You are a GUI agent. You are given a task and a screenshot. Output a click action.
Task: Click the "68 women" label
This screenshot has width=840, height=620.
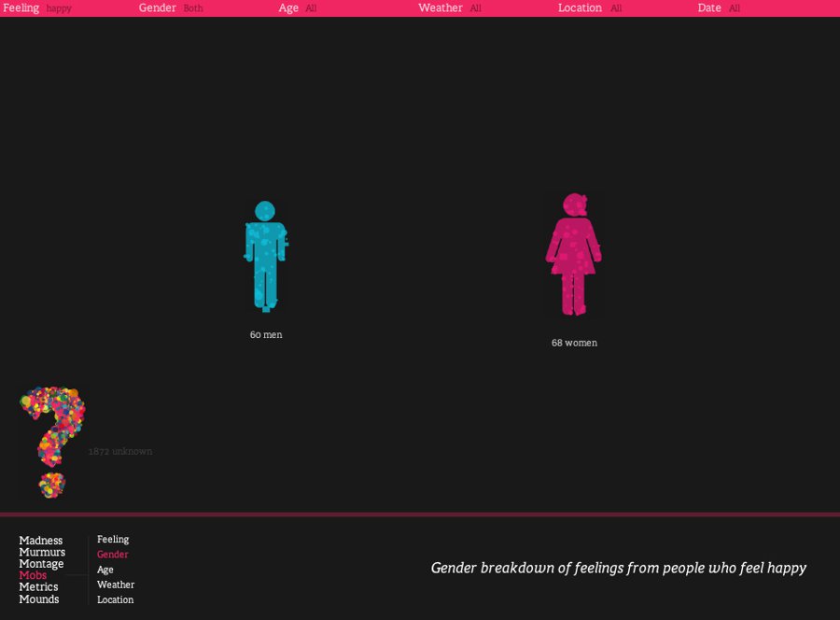click(574, 343)
